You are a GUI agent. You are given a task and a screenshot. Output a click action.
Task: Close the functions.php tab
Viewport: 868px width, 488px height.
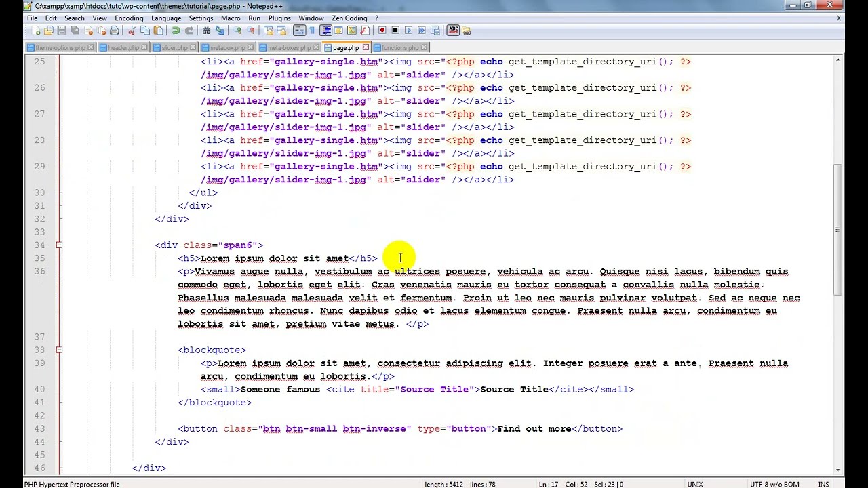click(425, 47)
